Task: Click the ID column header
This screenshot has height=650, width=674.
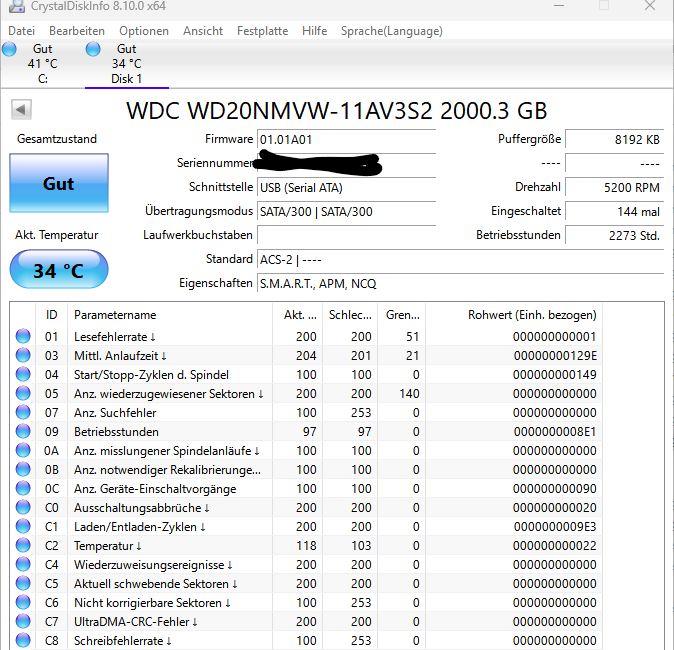Action: [x=51, y=315]
